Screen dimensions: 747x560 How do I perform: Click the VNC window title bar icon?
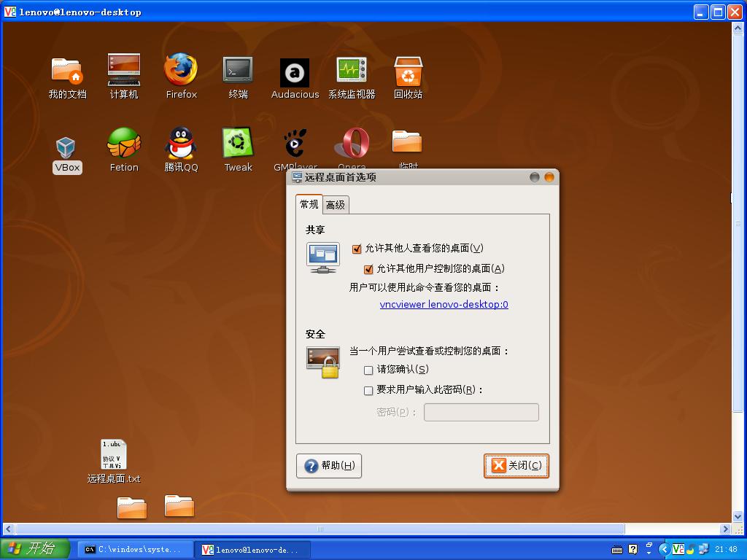click(10, 12)
